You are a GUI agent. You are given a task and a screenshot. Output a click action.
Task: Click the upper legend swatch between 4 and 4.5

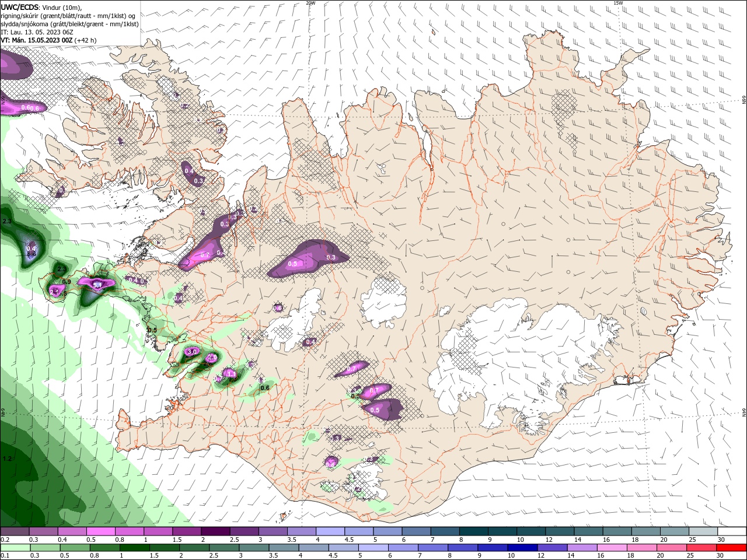pos(330,531)
